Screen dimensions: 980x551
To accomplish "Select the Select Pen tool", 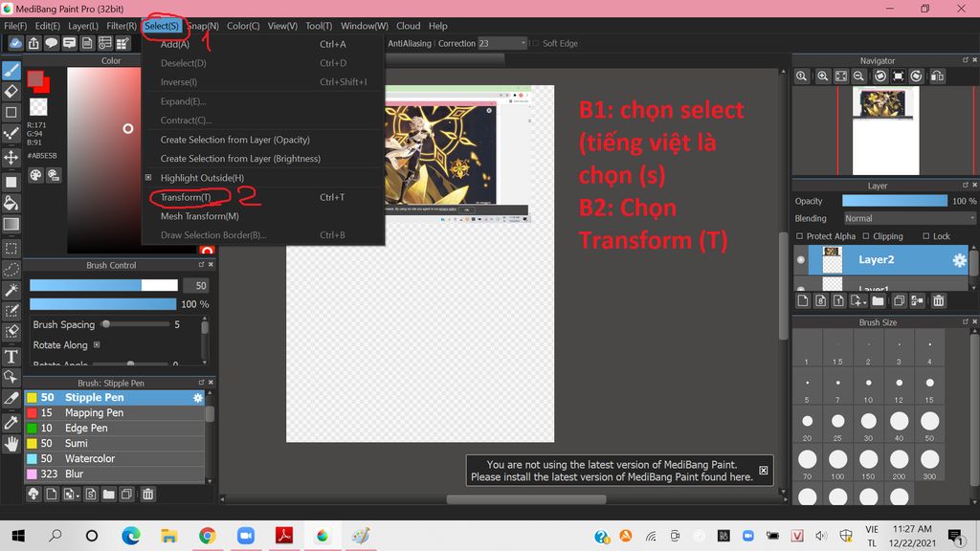I will tap(11, 311).
